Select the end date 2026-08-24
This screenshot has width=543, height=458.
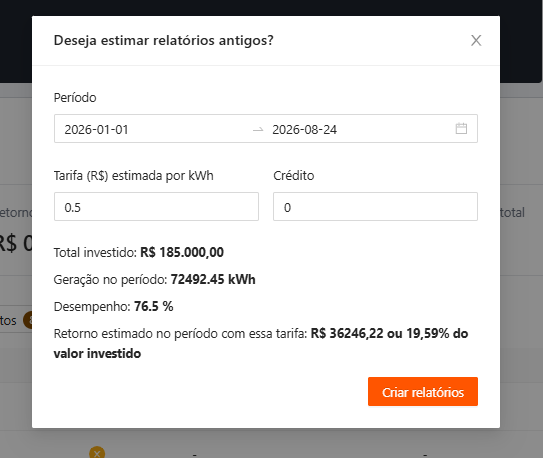tap(304, 129)
